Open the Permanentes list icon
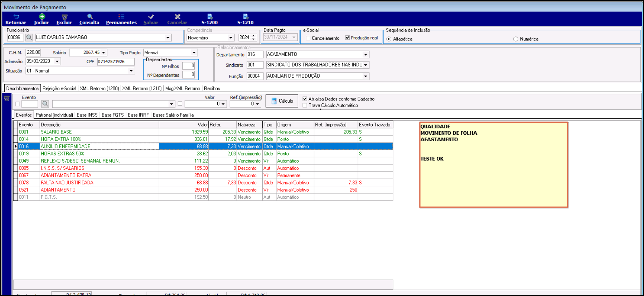This screenshot has height=296, width=644. [121, 16]
